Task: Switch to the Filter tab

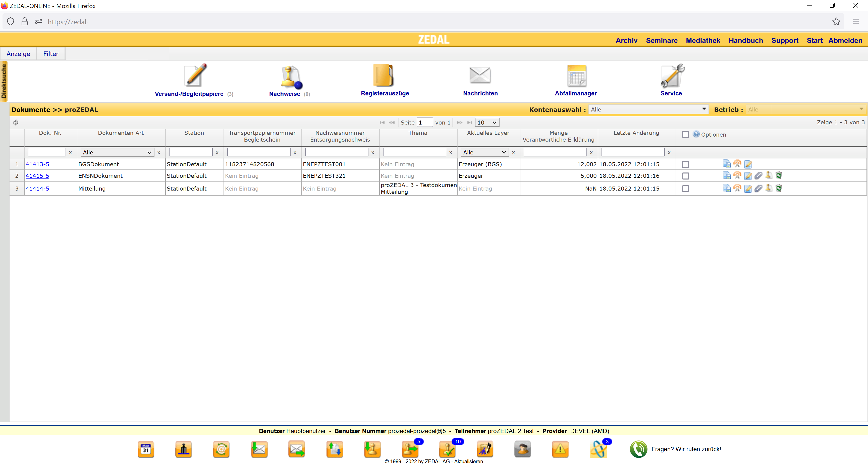Action: pyautogui.click(x=50, y=54)
